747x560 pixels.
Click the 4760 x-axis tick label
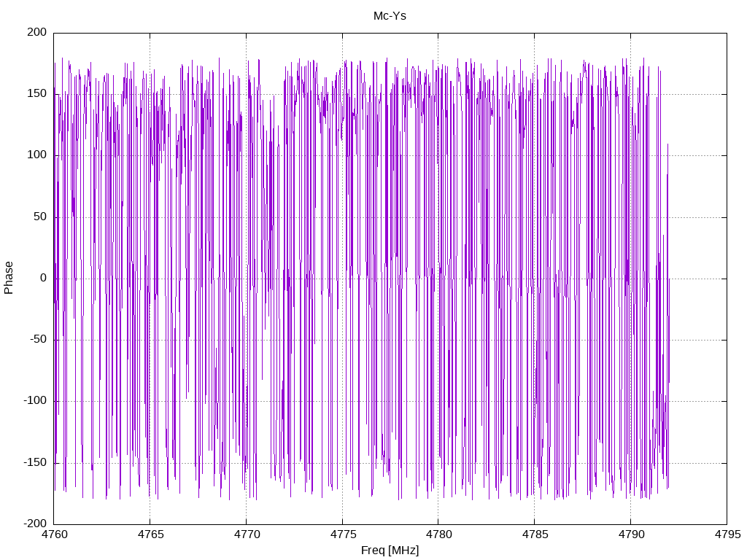point(54,534)
